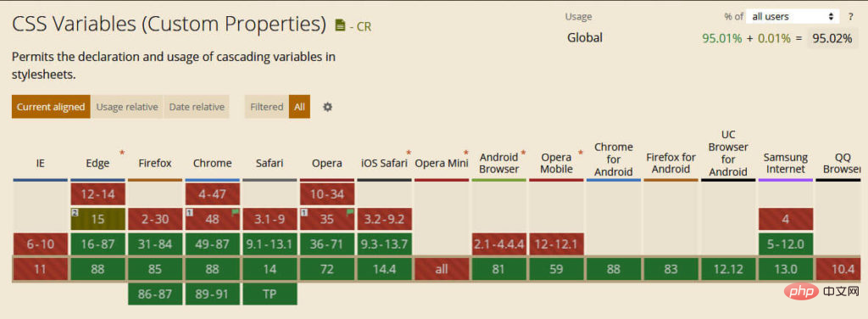This screenshot has height=319, width=868.
Task: Click the red IE 6-10 cell
Action: tap(41, 244)
